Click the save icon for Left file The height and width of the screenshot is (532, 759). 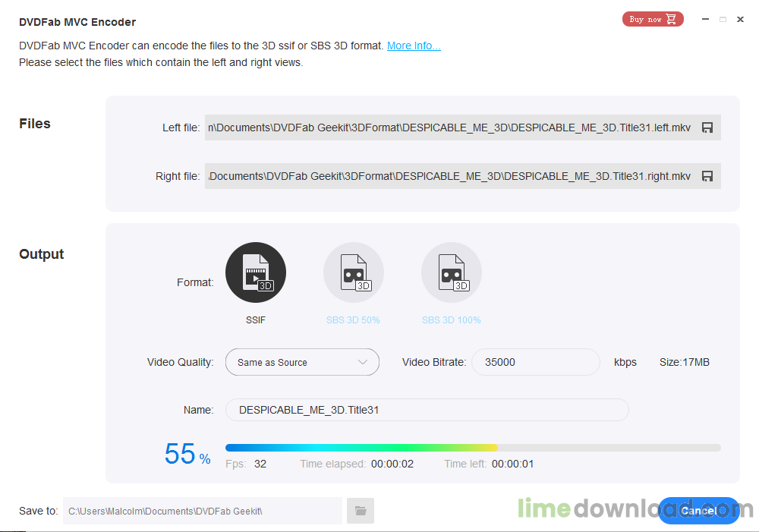click(707, 127)
